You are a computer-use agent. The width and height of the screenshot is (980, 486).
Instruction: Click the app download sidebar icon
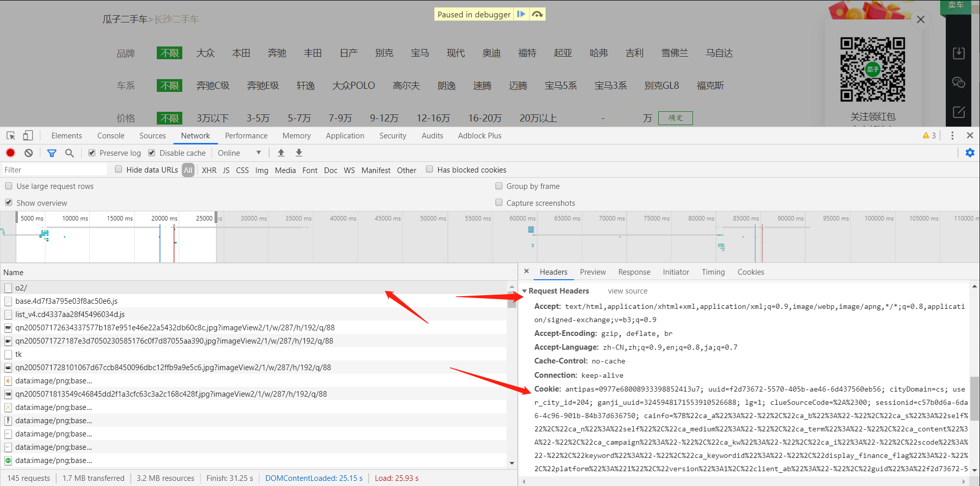tap(959, 53)
